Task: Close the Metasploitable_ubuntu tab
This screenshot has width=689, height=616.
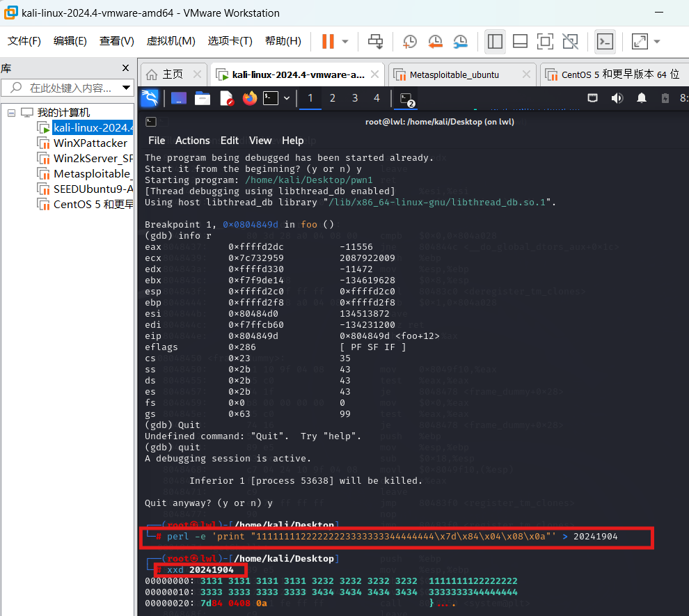Action: coord(526,74)
